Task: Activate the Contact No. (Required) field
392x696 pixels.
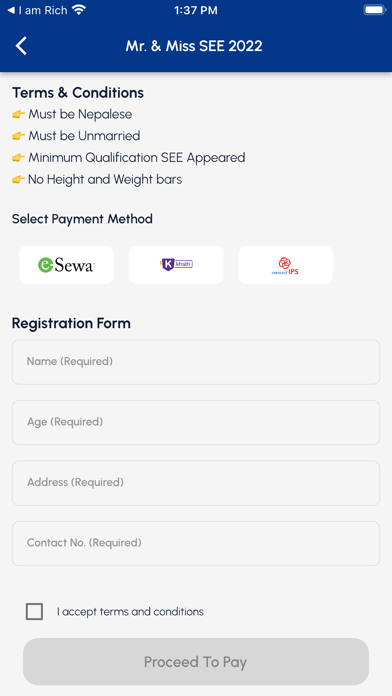Action: point(196,543)
